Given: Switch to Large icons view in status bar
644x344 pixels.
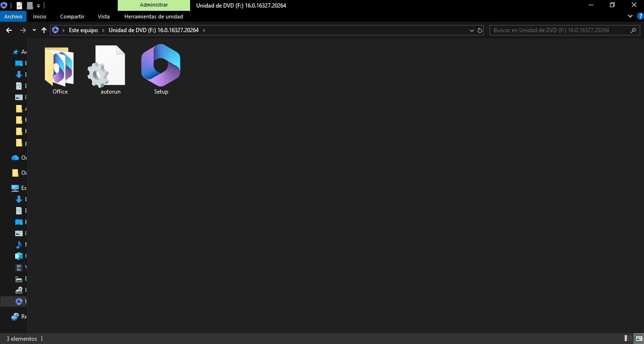Looking at the screenshot, I should pyautogui.click(x=638, y=338).
